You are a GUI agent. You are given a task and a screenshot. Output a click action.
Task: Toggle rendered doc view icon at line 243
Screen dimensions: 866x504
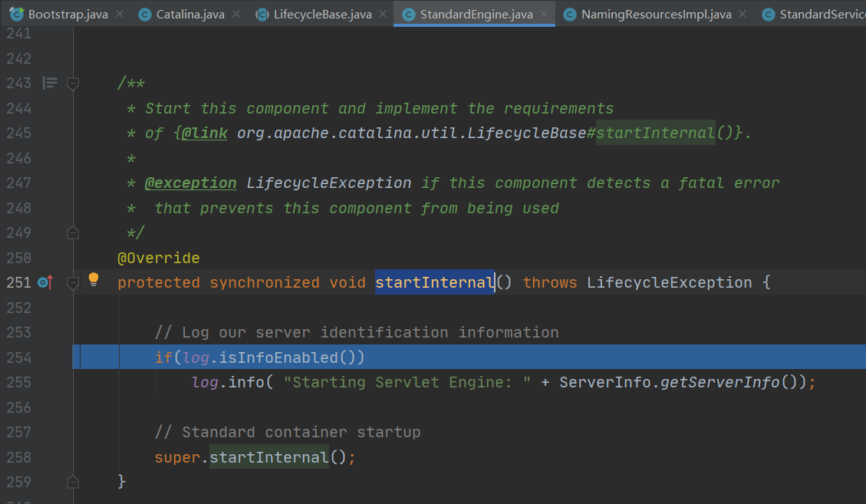(x=50, y=83)
